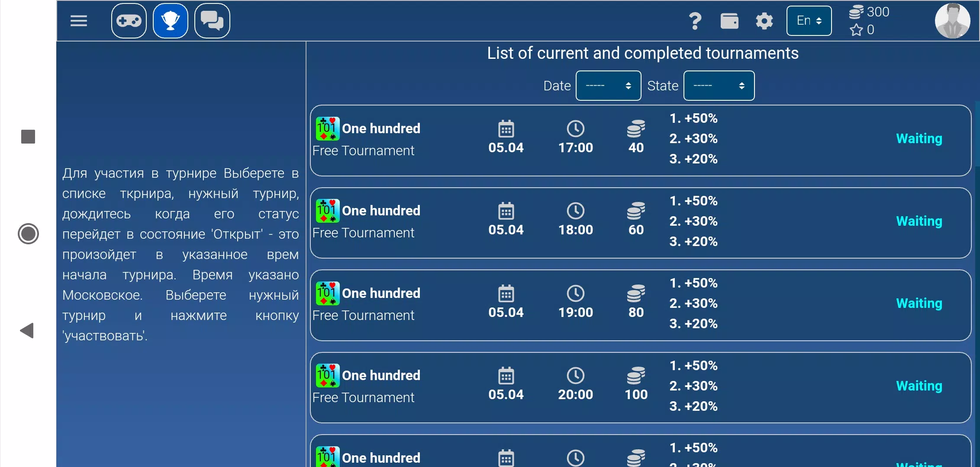Click the wallet/balance icon
The height and width of the screenshot is (467, 980).
click(729, 21)
